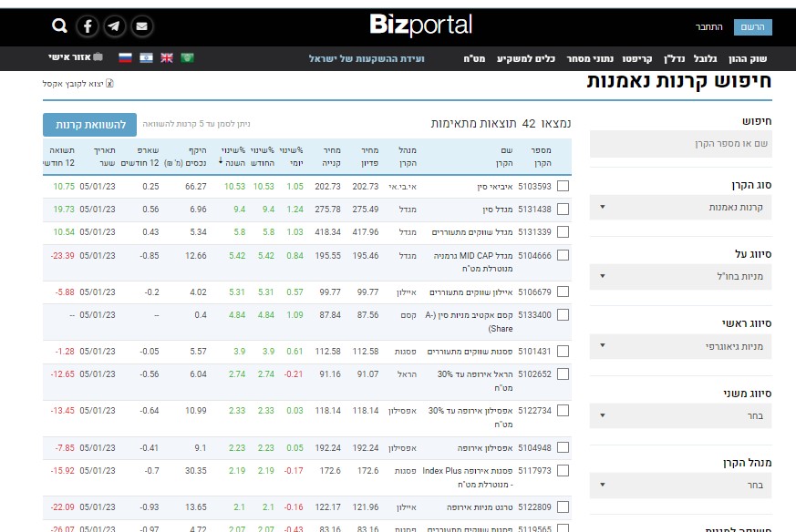
Task: Sort by the מנהל הקרן column header
Action: click(x=408, y=156)
